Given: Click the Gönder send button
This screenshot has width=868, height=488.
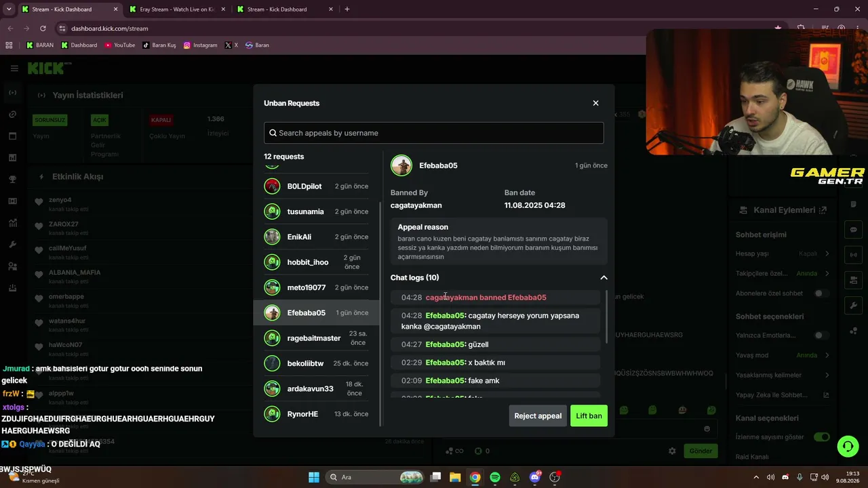Looking at the screenshot, I should point(701,451).
